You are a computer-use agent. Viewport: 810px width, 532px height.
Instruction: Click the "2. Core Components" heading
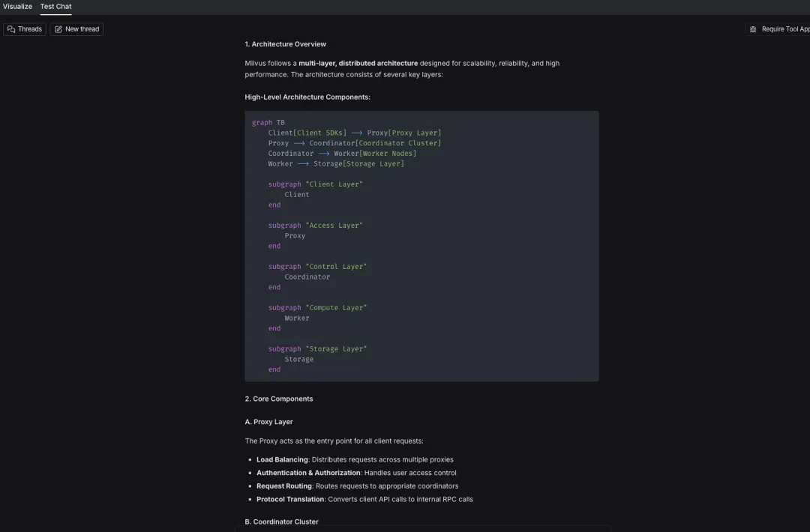[x=278, y=399]
